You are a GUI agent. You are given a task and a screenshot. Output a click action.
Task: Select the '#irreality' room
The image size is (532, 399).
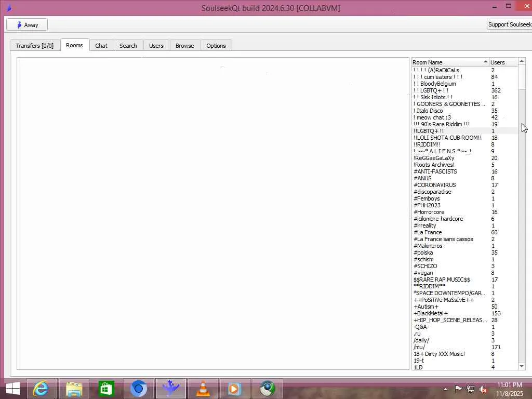click(x=464, y=225)
